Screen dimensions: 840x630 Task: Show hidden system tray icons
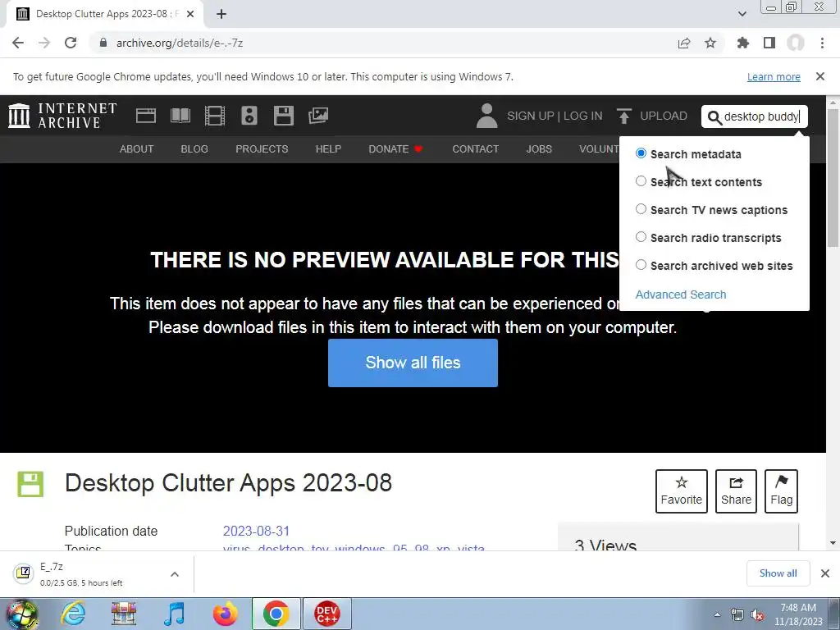[717, 614]
